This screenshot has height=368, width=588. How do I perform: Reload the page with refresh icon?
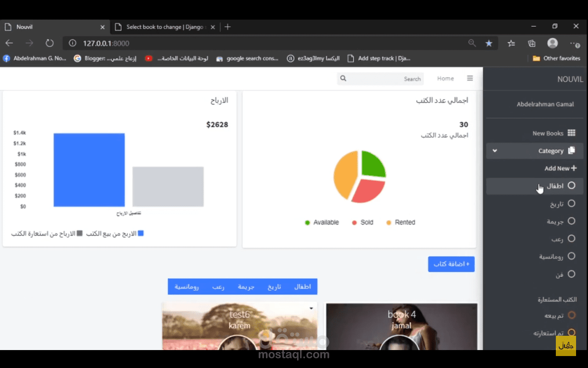click(x=50, y=43)
